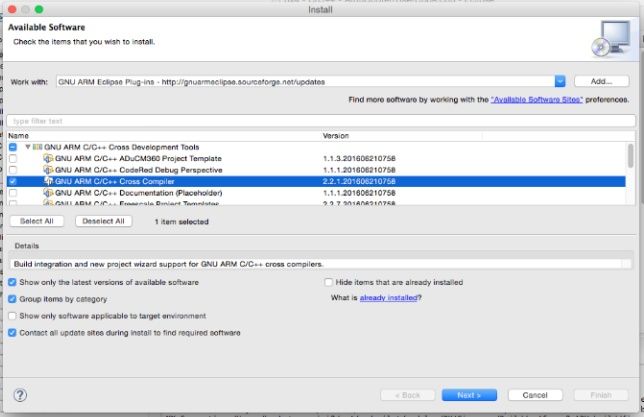Viewport: 644px width, 417px height.
Task: Click the Select All button
Action: (x=37, y=221)
